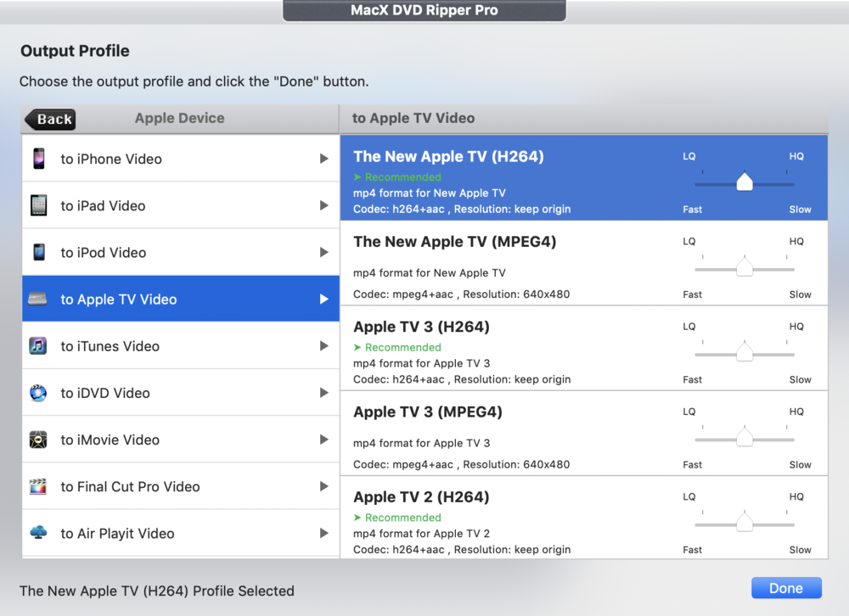Expand the to iPhone Video arrow
Viewport: 849px width, 616px height.
pyautogui.click(x=323, y=159)
